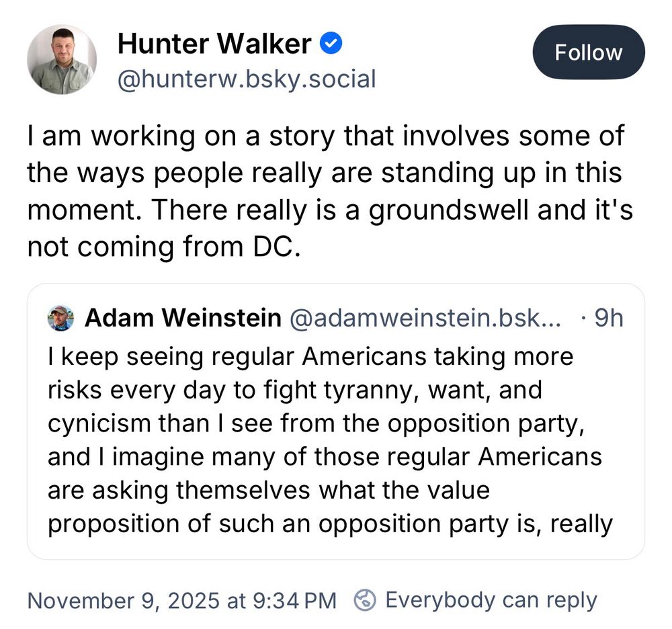672x629 pixels.
Task: Click the Adam Weinstein name in quote
Action: (x=183, y=318)
